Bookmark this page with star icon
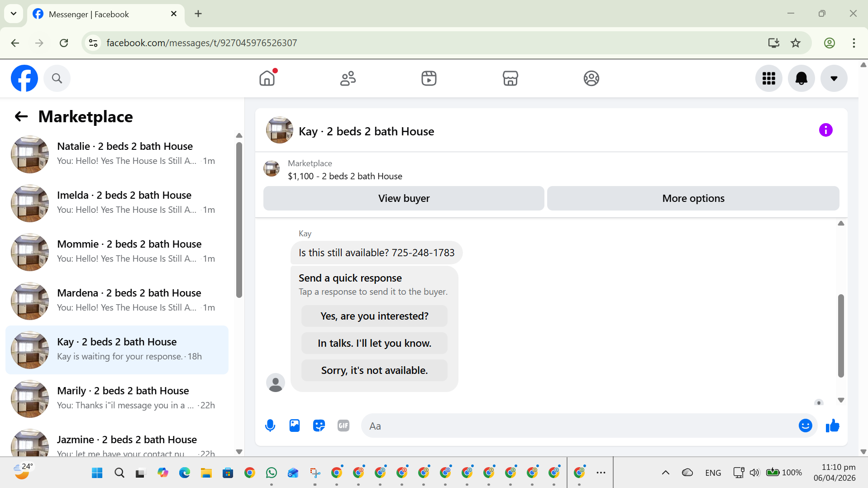The image size is (868, 488). coord(796,43)
